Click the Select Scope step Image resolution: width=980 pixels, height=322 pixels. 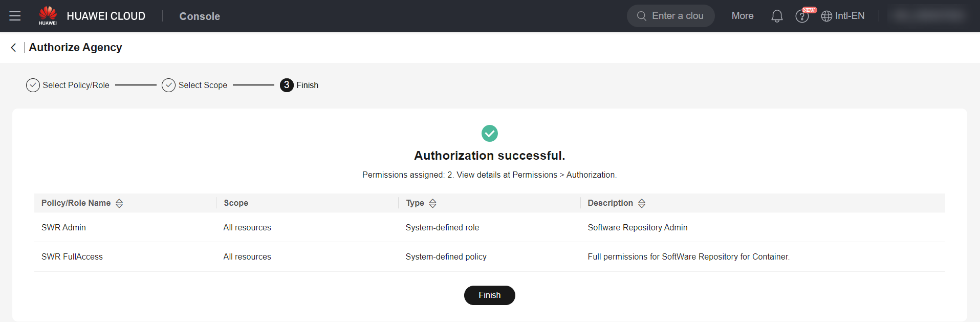point(203,85)
